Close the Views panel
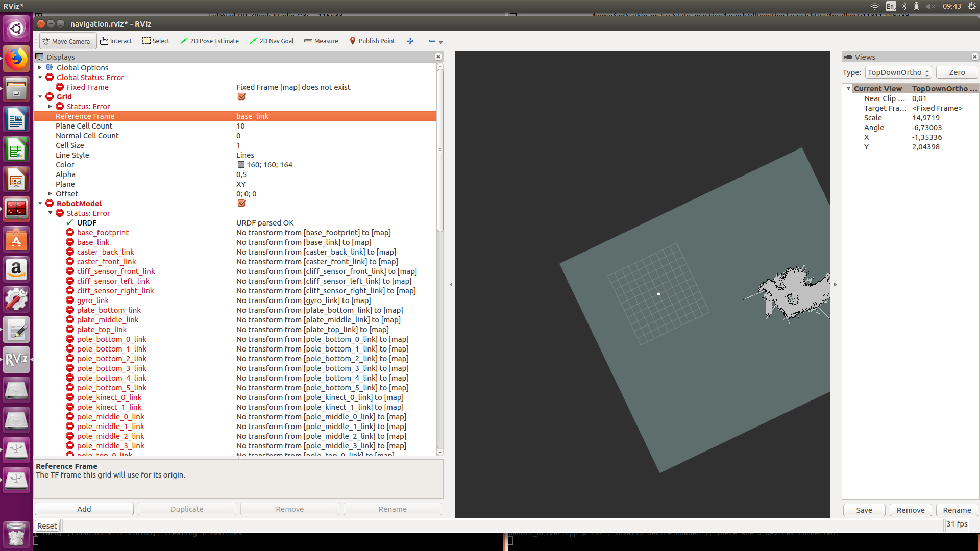Viewport: 980px width, 551px height. [x=974, y=57]
